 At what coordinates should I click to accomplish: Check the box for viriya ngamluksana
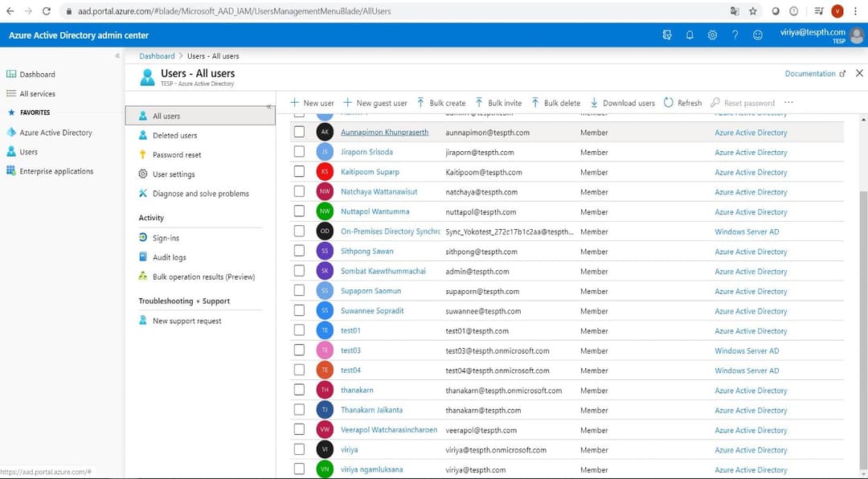point(300,469)
